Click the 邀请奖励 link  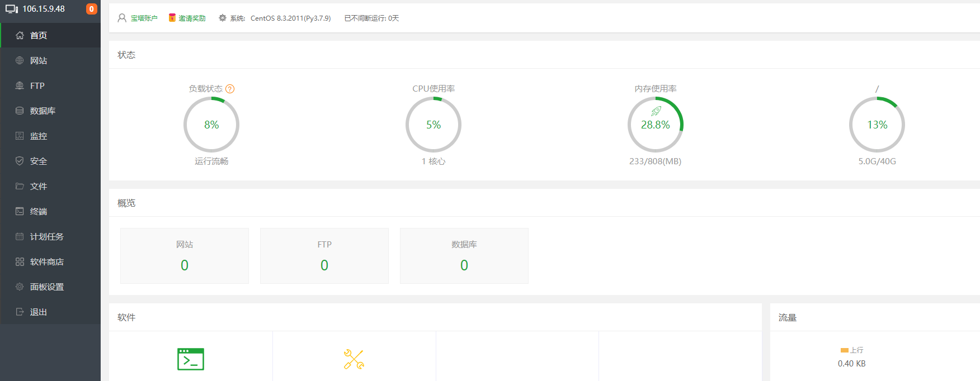[x=192, y=18]
